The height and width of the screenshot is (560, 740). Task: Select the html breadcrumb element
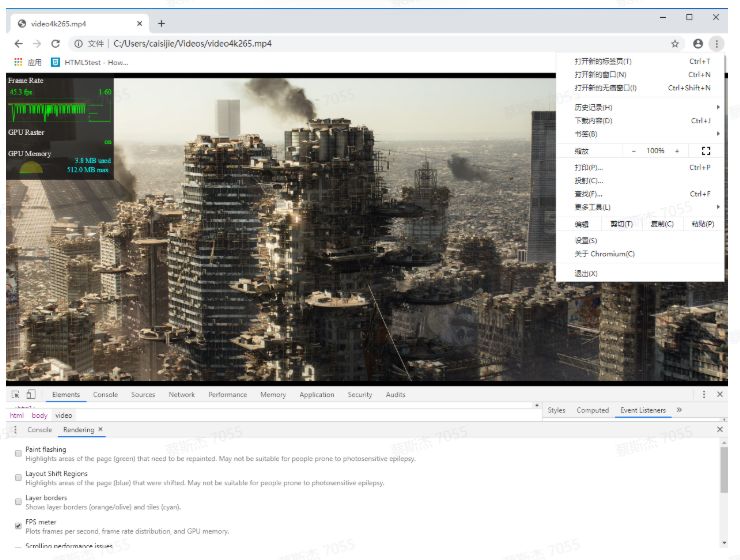[17, 415]
